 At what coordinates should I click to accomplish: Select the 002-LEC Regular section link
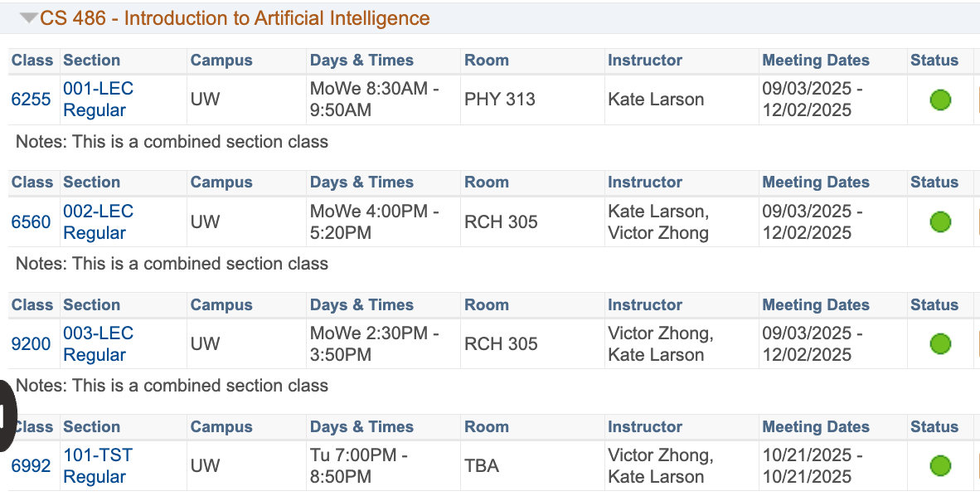coord(98,221)
